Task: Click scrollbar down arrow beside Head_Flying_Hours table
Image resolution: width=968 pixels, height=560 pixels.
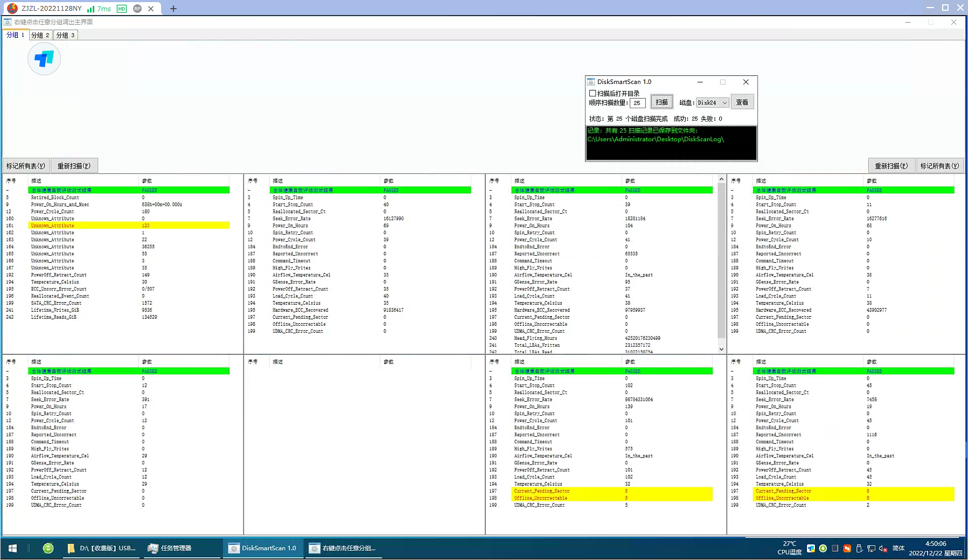Action: 721,349
